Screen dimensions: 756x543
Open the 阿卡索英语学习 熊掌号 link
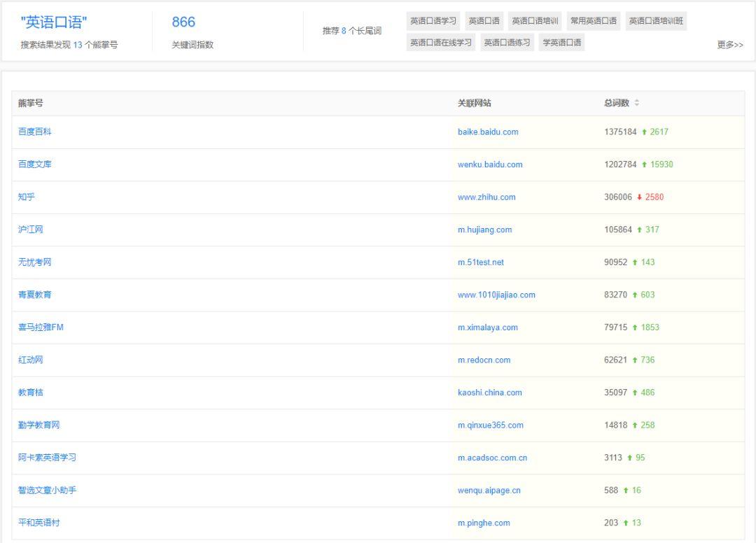coord(48,457)
